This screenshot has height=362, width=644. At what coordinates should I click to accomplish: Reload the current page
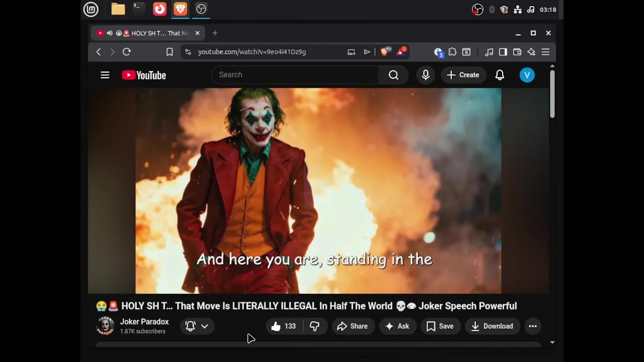coord(127,52)
